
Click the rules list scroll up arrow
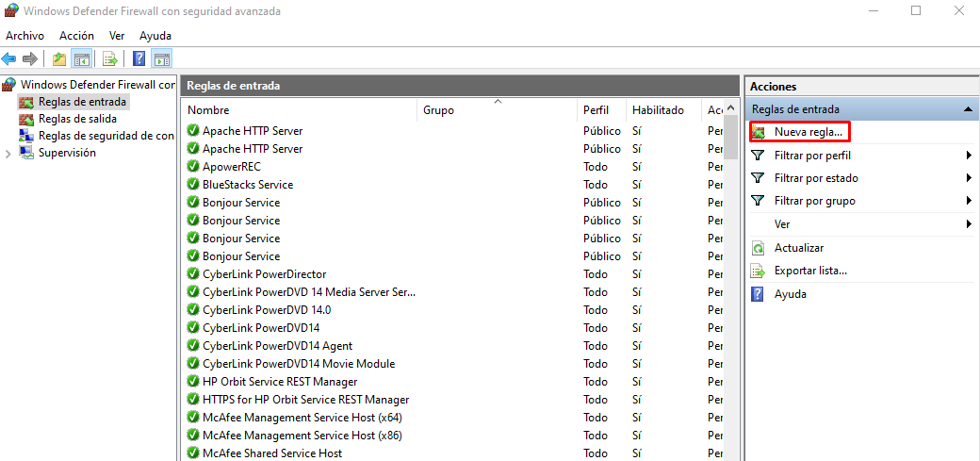click(x=730, y=108)
